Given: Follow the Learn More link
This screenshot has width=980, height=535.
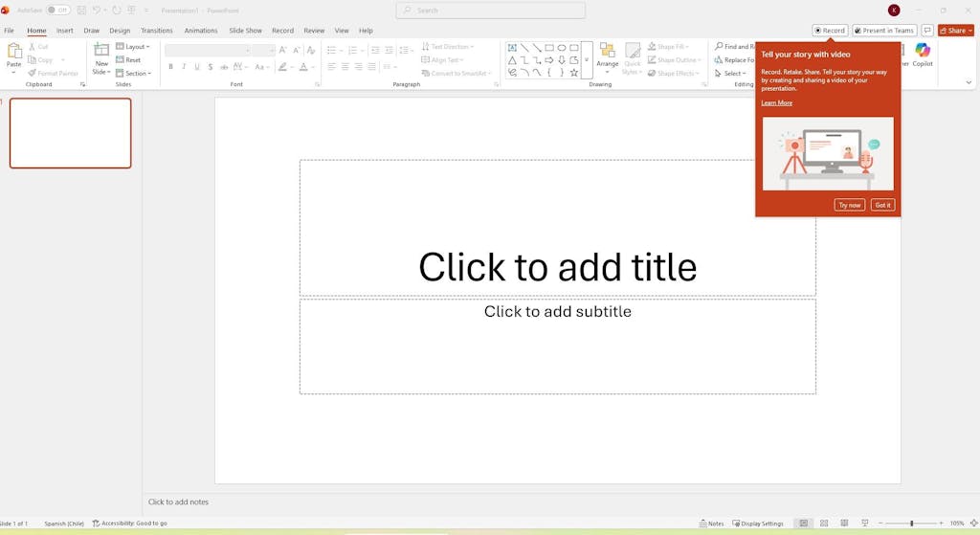Looking at the screenshot, I should pos(776,102).
